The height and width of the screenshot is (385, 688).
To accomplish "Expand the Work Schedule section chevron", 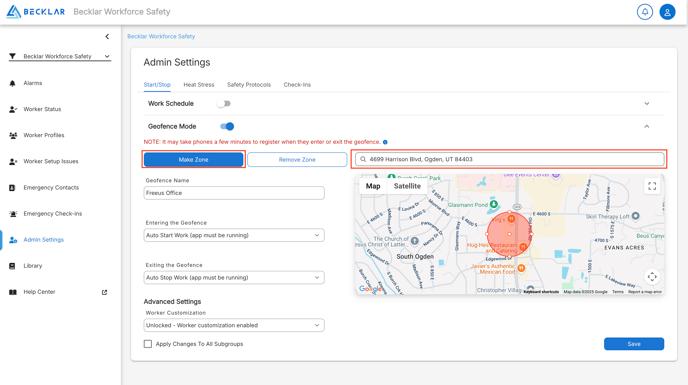I will (x=646, y=104).
